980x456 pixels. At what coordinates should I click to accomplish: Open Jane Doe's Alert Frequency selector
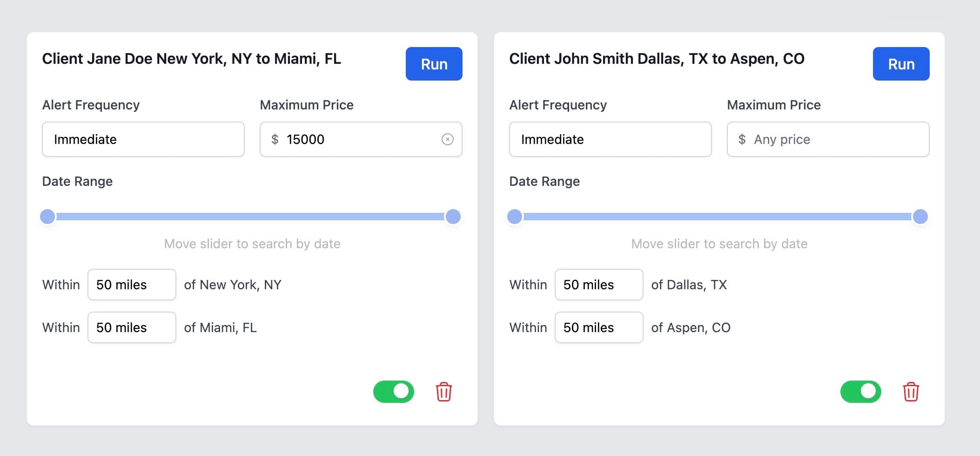[x=143, y=139]
